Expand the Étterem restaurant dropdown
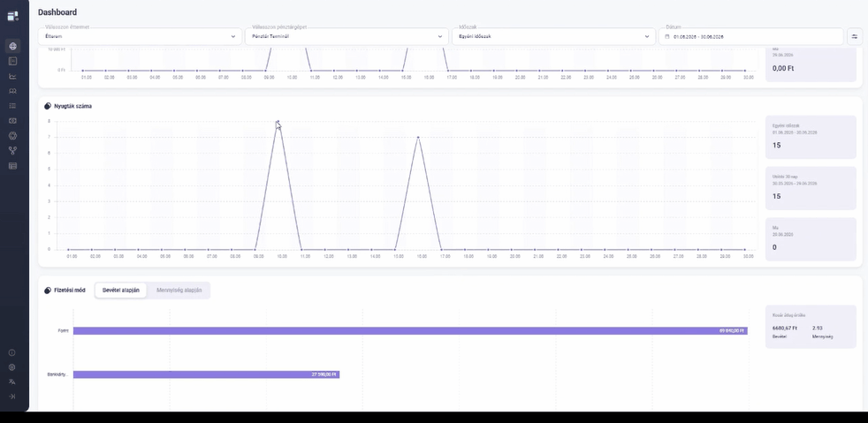This screenshot has height=423, width=868. tap(140, 36)
